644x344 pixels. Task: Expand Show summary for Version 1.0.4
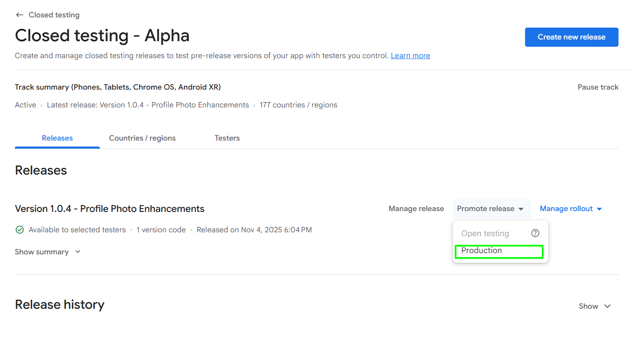(48, 251)
